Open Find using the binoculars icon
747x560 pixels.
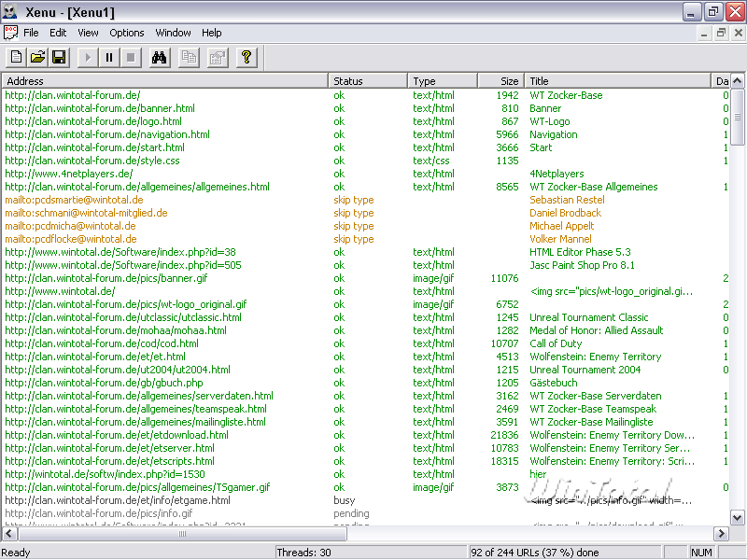160,58
